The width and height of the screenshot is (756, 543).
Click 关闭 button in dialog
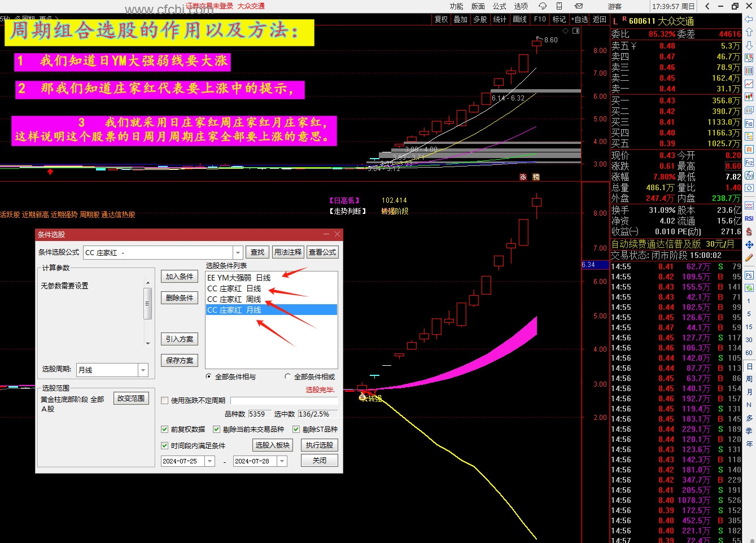[320, 461]
